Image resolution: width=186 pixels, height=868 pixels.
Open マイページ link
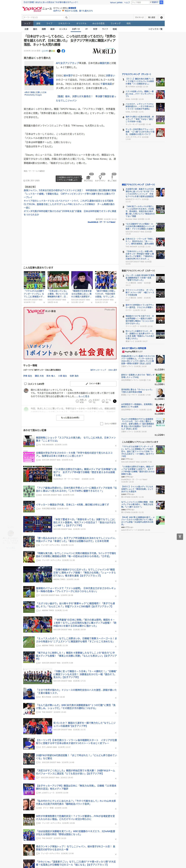click(139, 18)
